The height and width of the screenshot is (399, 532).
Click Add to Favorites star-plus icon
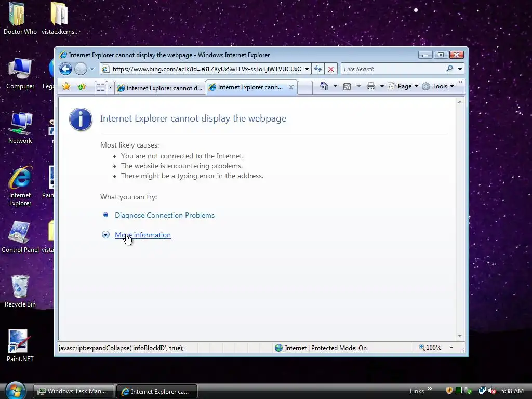coord(82,87)
